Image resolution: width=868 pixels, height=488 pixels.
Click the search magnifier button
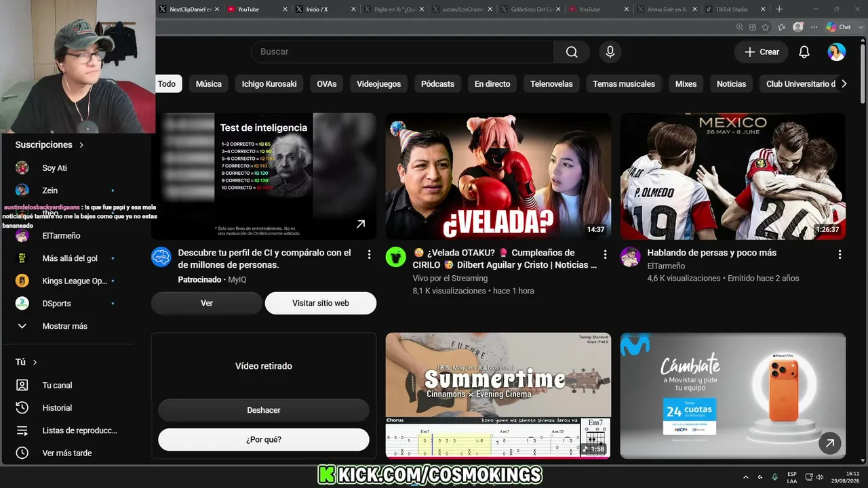pos(572,52)
